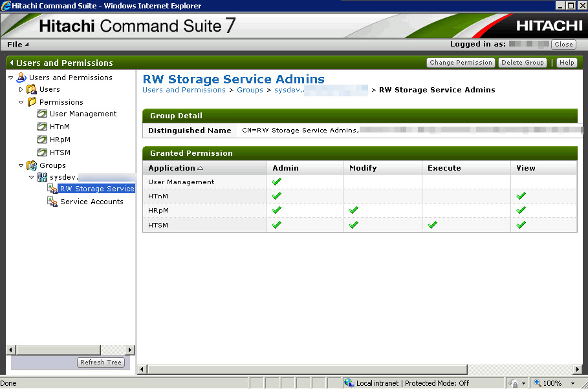Collapse the Users and Permissions root node
This screenshot has width=588, height=389.
[x=11, y=78]
